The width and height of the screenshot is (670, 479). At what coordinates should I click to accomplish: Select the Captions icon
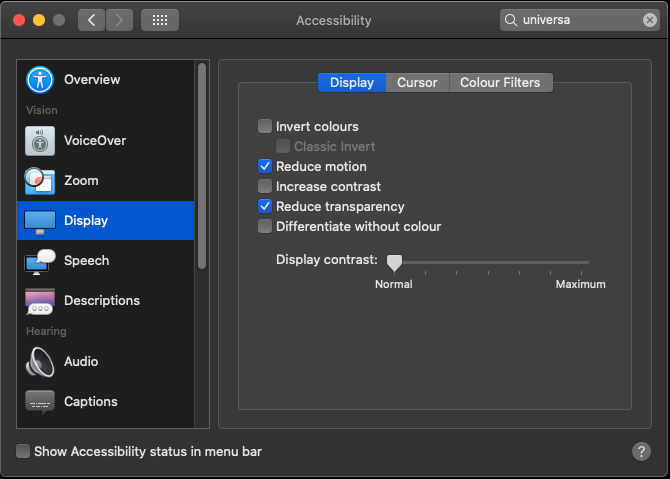click(40, 402)
